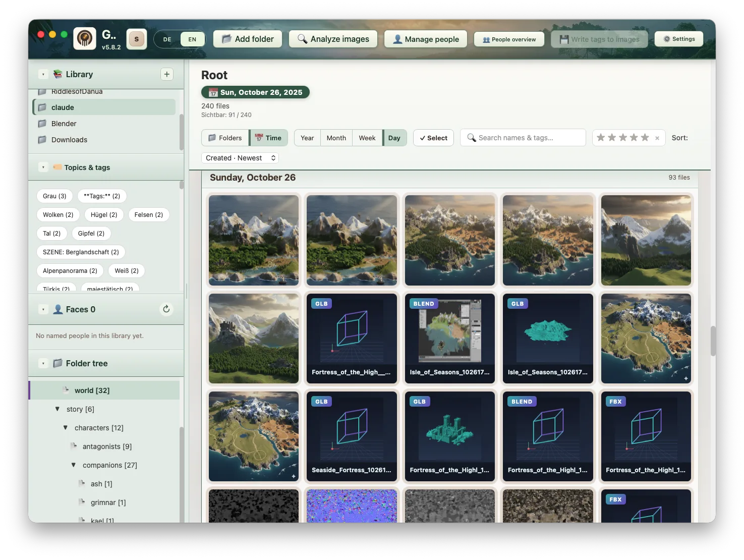Click the BLEND badge on the Isle_of_Seasons file
744x560 pixels.
tap(424, 304)
